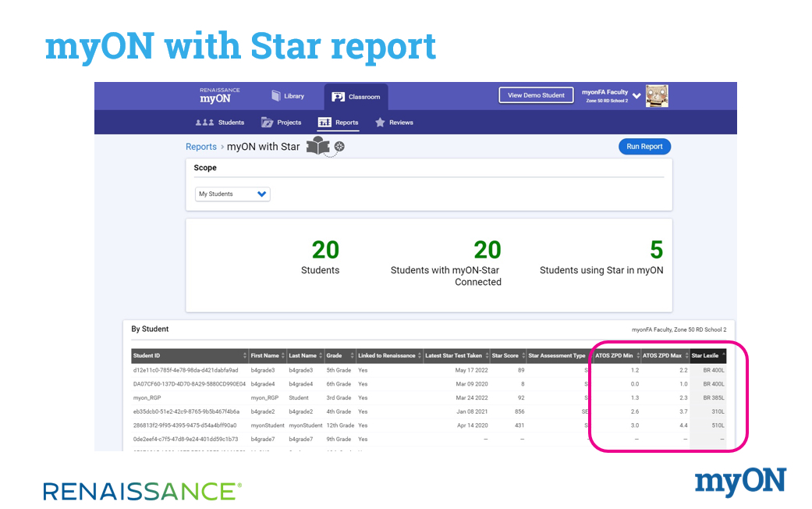Follow the Reports breadcrumb link
Image resolution: width=812 pixels, height=509 pixels.
pyautogui.click(x=201, y=147)
